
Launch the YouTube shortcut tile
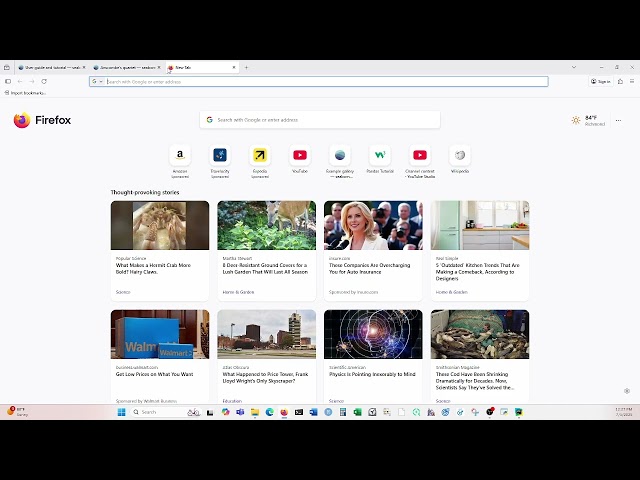pos(300,156)
